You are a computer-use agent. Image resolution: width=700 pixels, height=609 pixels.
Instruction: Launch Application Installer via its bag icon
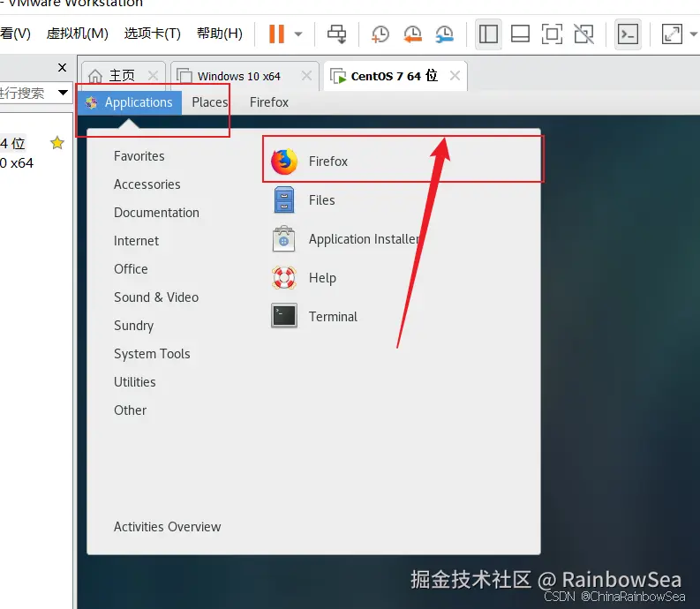(284, 239)
